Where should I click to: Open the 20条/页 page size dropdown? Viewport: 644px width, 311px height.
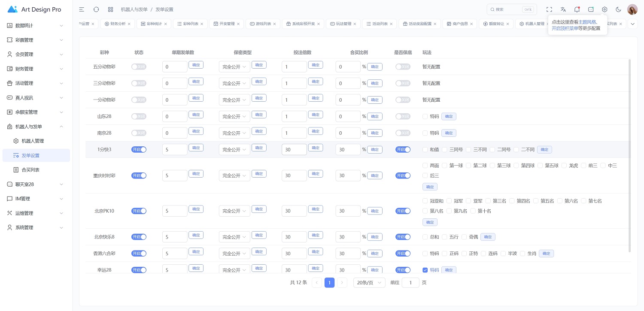click(x=369, y=283)
